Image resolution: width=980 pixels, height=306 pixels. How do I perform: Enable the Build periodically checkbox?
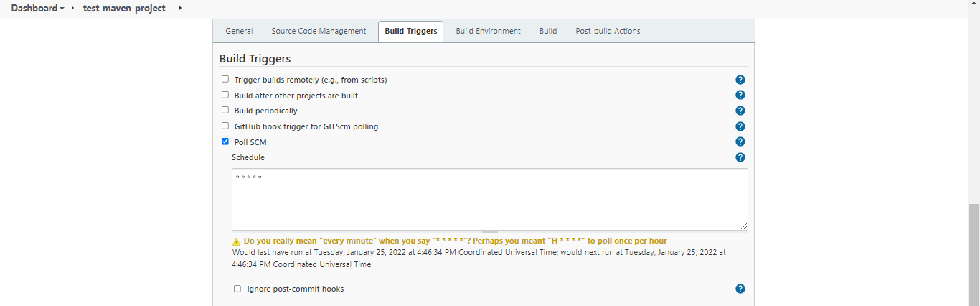[x=225, y=111]
